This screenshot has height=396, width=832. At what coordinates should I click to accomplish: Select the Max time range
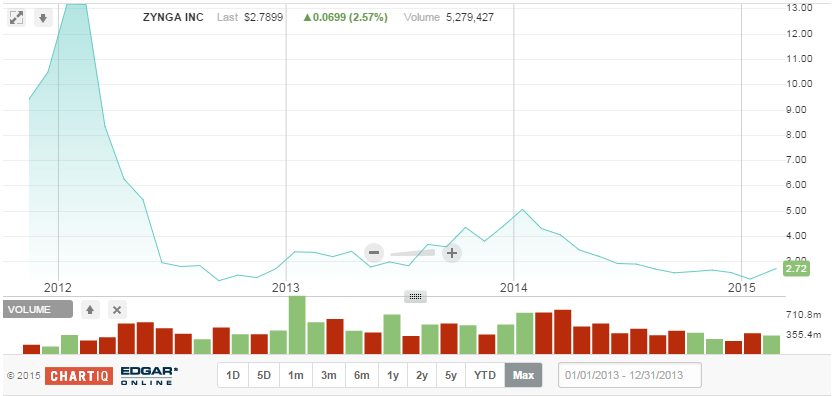[x=523, y=375]
